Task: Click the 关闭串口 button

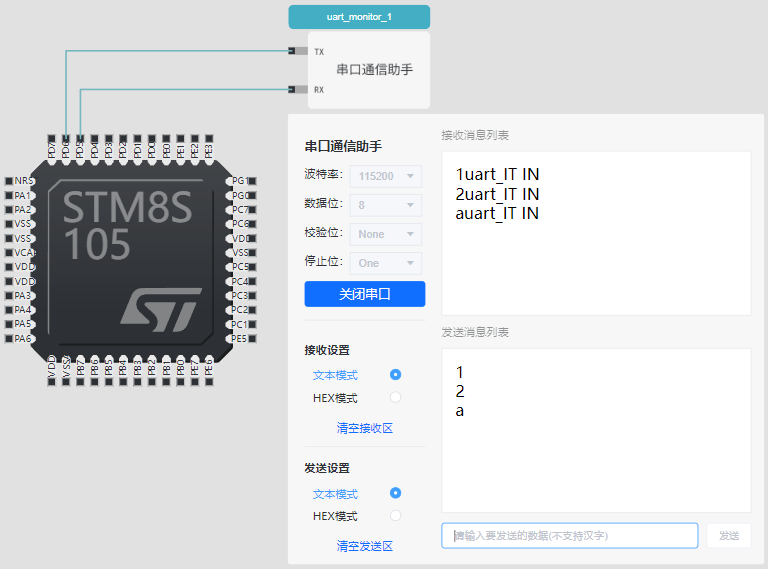Action: (365, 294)
